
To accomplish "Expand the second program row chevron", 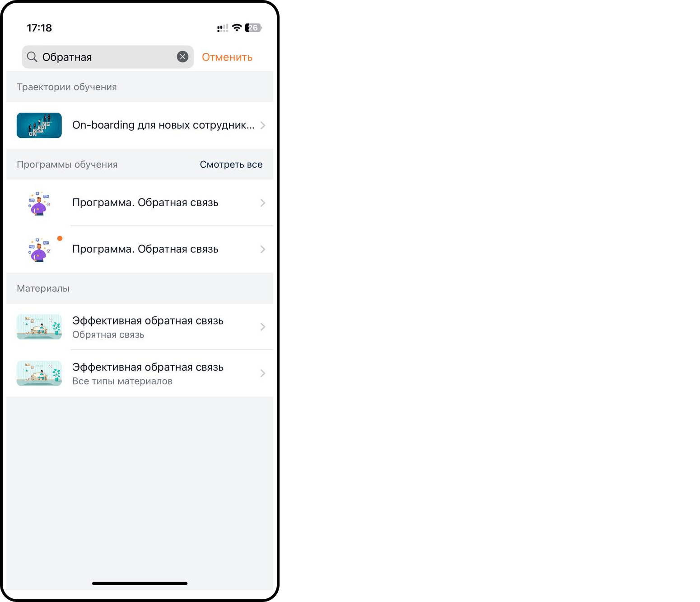I will click(263, 249).
